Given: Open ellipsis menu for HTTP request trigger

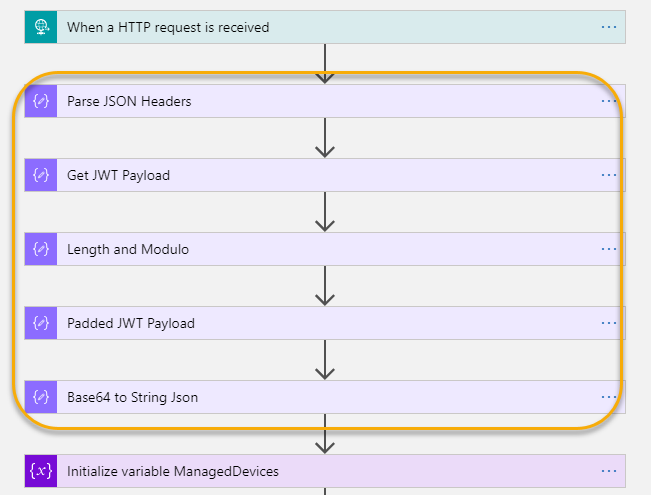Looking at the screenshot, I should 609,27.
